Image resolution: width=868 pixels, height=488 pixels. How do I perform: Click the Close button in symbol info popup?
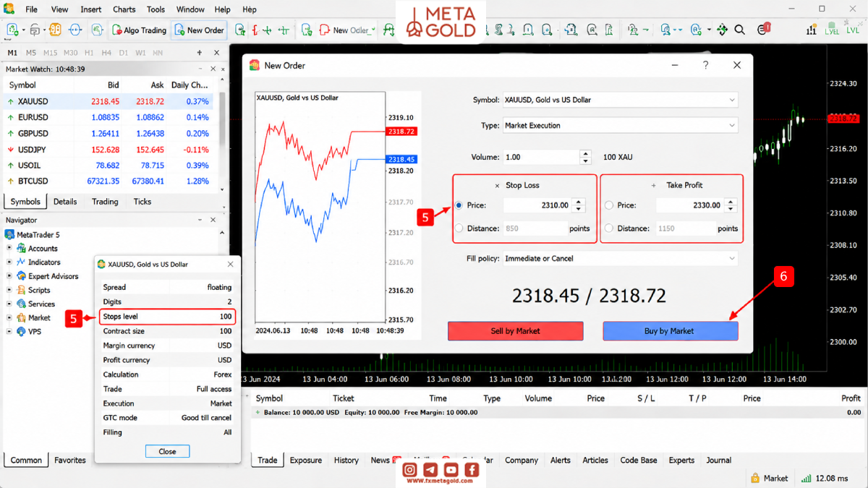pyautogui.click(x=167, y=451)
